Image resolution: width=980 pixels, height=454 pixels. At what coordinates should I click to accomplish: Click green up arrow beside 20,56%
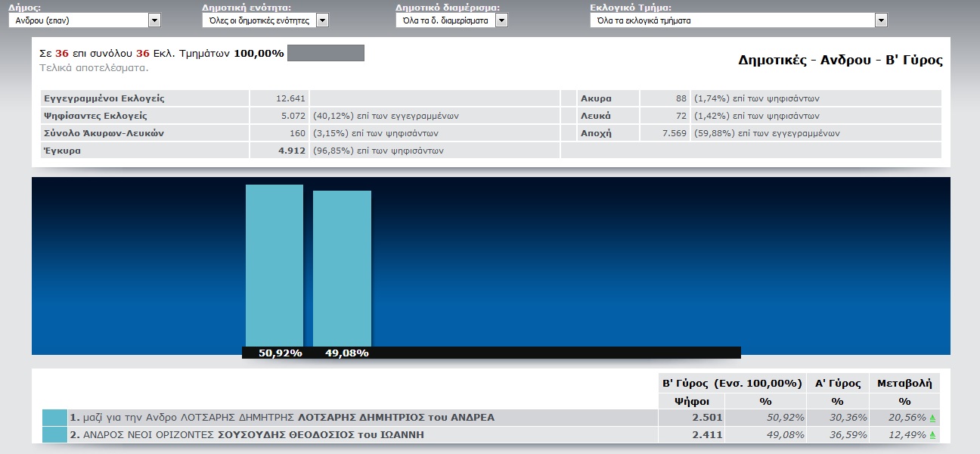coord(932,418)
